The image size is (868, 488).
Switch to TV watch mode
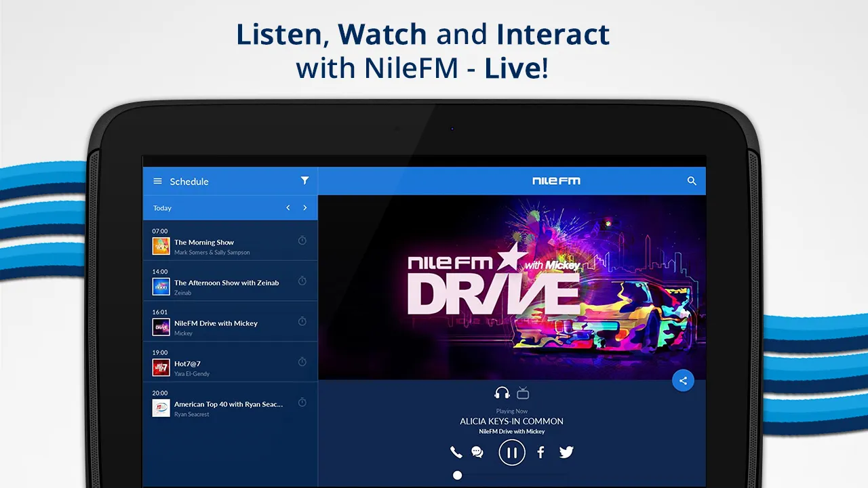pyautogui.click(x=523, y=392)
